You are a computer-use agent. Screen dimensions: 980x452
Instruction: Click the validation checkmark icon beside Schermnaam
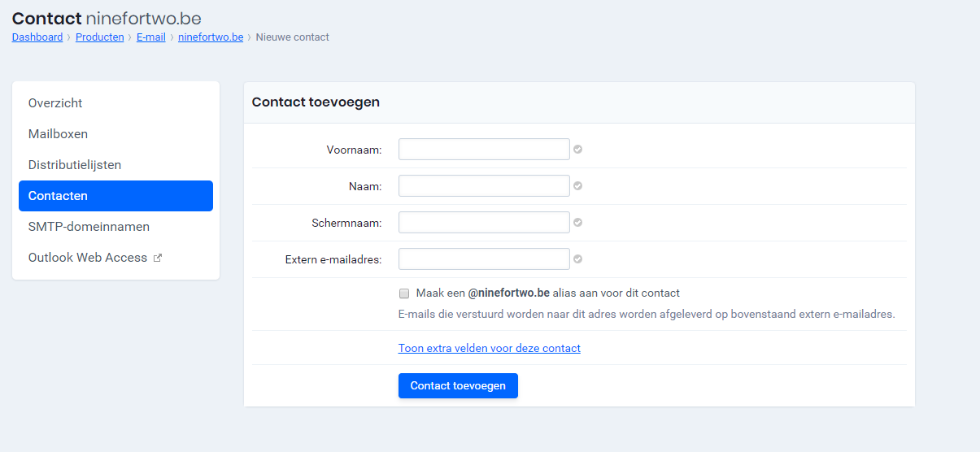coord(577,223)
